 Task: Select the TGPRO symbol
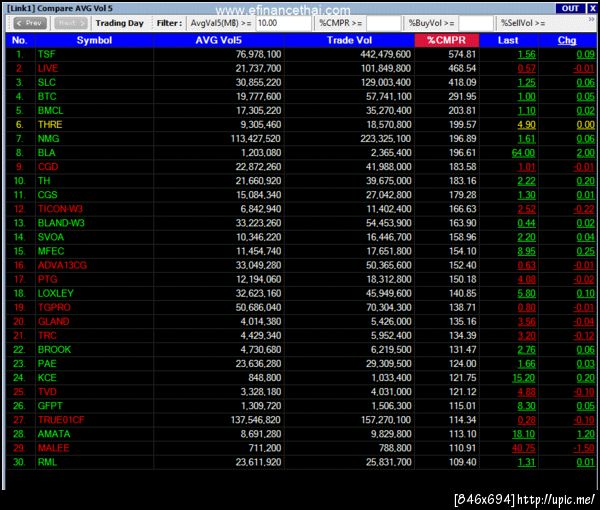pyautogui.click(x=54, y=307)
